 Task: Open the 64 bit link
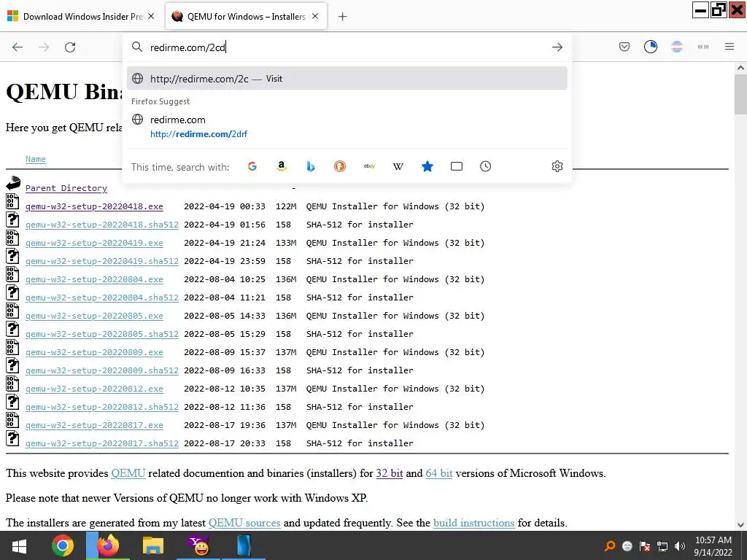click(x=438, y=473)
